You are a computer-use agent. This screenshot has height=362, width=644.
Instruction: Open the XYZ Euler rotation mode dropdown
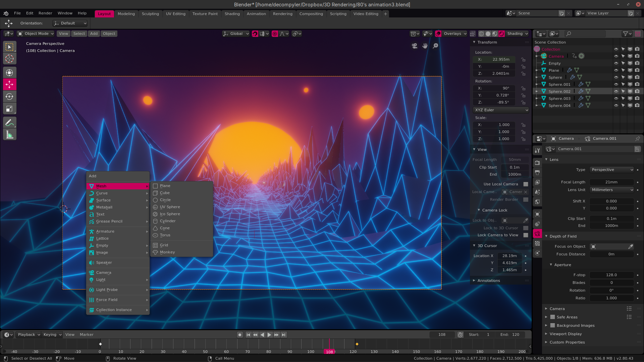click(x=501, y=110)
